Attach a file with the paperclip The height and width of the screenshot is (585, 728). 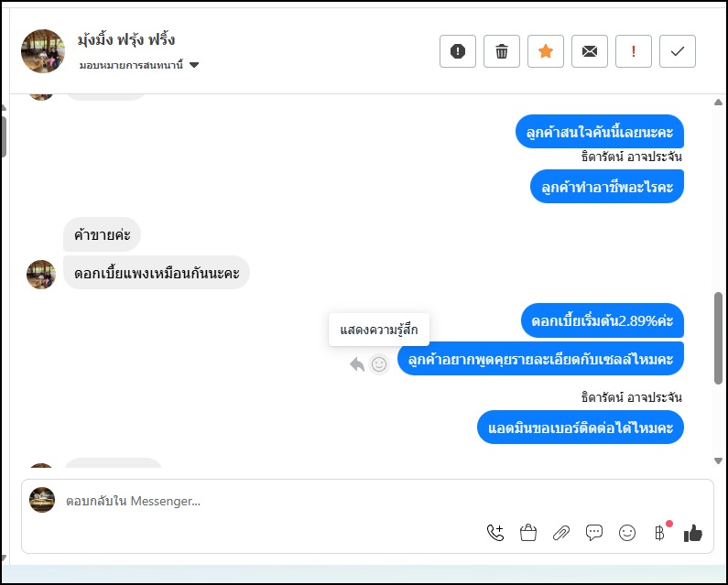(x=561, y=532)
